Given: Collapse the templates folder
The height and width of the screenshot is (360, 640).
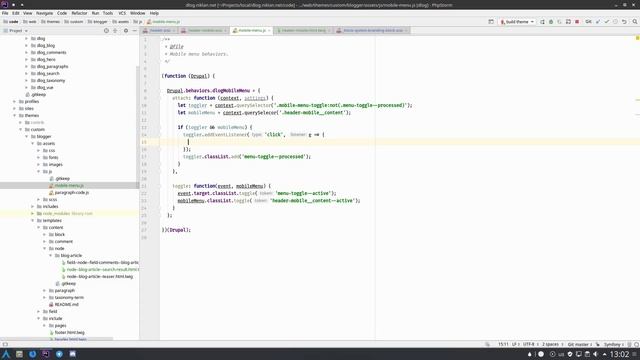Looking at the screenshot, I should coord(32,220).
